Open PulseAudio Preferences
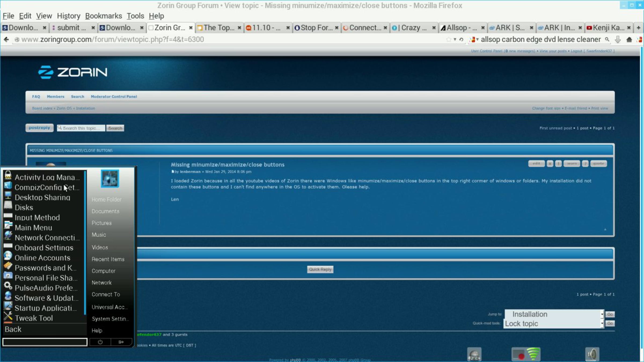This screenshot has width=644, height=362. (44, 288)
